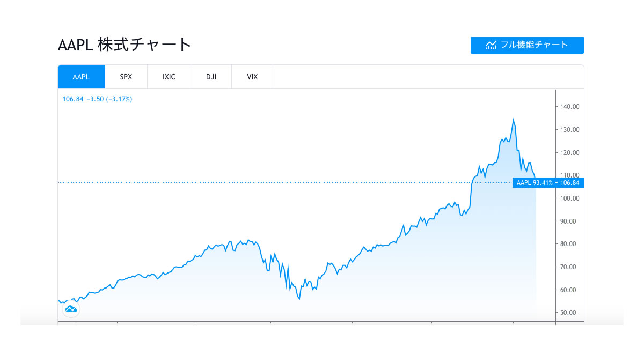Open the DJI tab
The image size is (644, 362).
pyautogui.click(x=211, y=77)
